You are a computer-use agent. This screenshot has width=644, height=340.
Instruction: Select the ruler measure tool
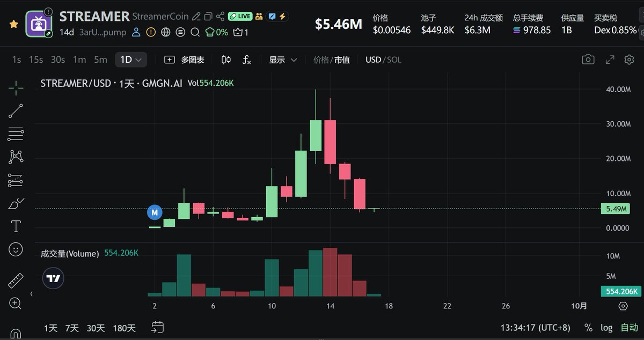click(16, 280)
